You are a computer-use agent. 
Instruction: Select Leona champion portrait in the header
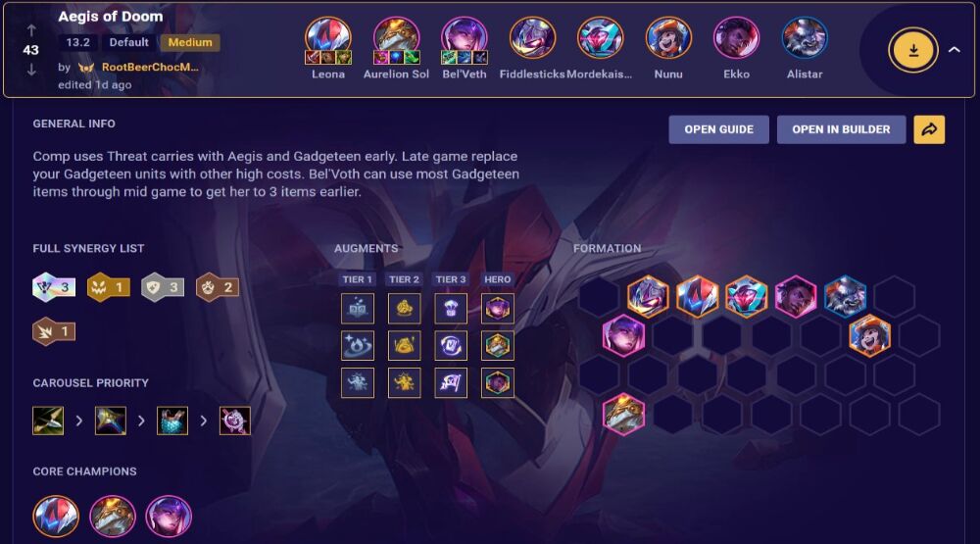(328, 39)
